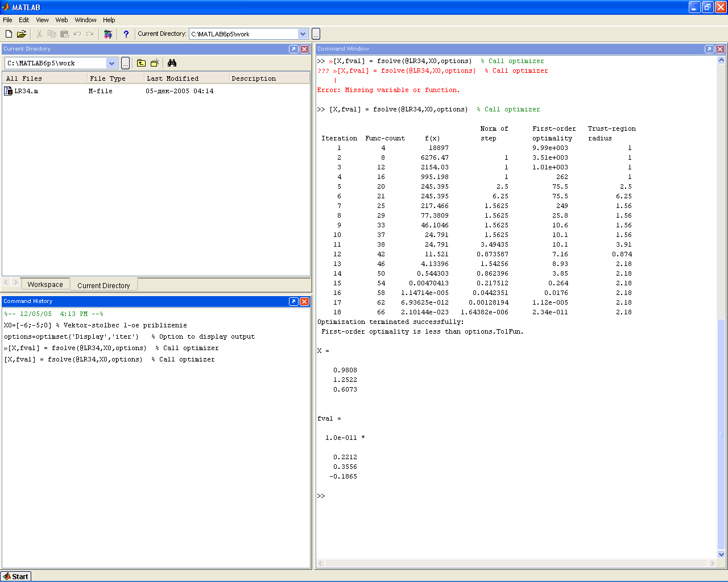Launch Simulink from the toolbar icon
728x582 pixels.
[x=108, y=34]
